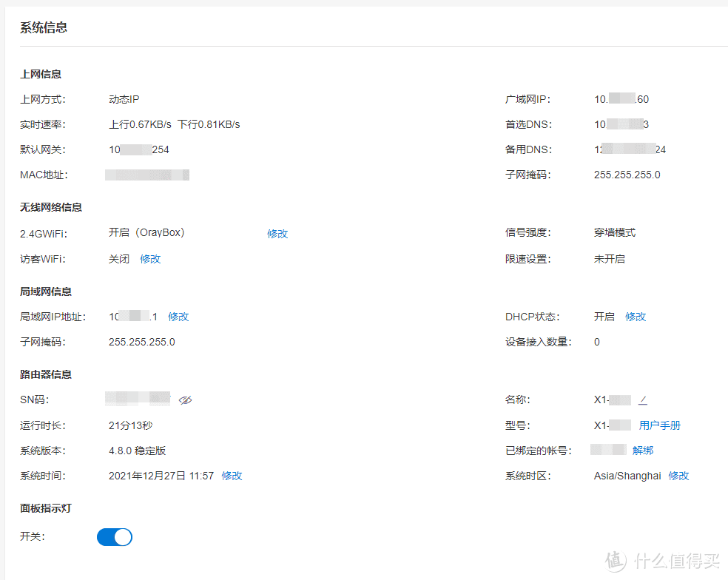This screenshot has height=580, width=728.
Task: Click the 上网信息 section header
Action: click(41, 74)
